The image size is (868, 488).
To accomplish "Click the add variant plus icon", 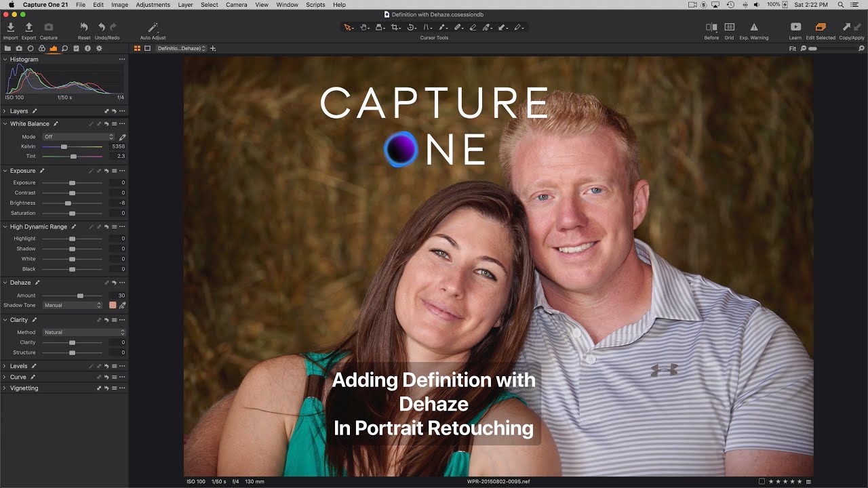I will point(213,49).
